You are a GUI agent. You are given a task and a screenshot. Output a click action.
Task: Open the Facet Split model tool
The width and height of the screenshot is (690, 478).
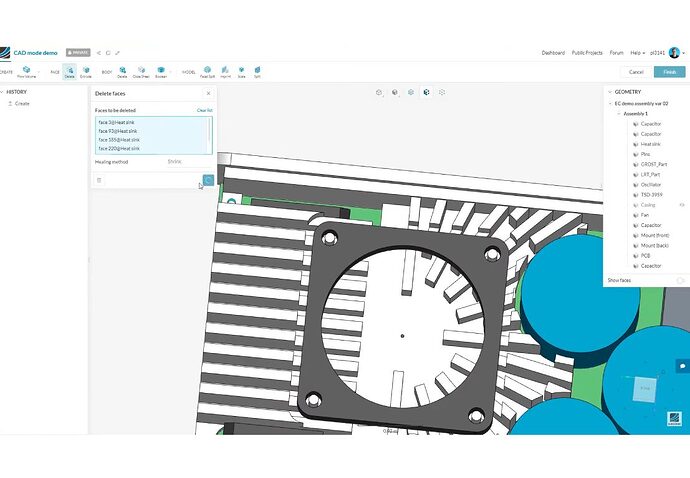(207, 72)
